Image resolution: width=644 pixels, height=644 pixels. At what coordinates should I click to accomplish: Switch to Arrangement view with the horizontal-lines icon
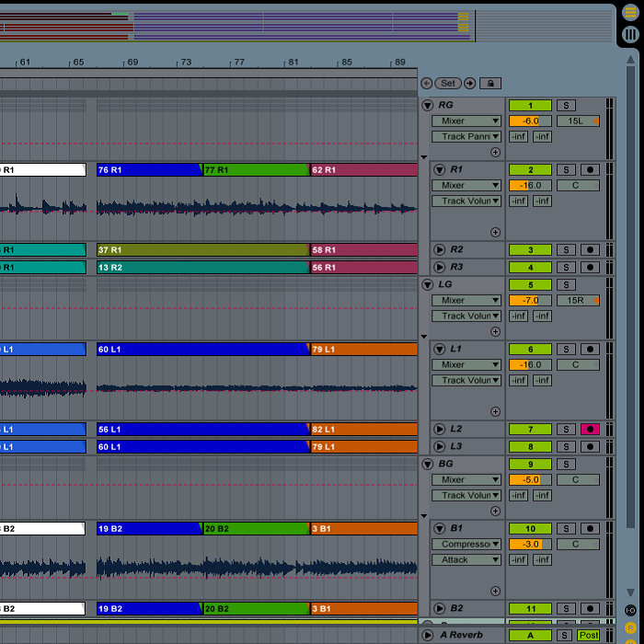pos(630,13)
